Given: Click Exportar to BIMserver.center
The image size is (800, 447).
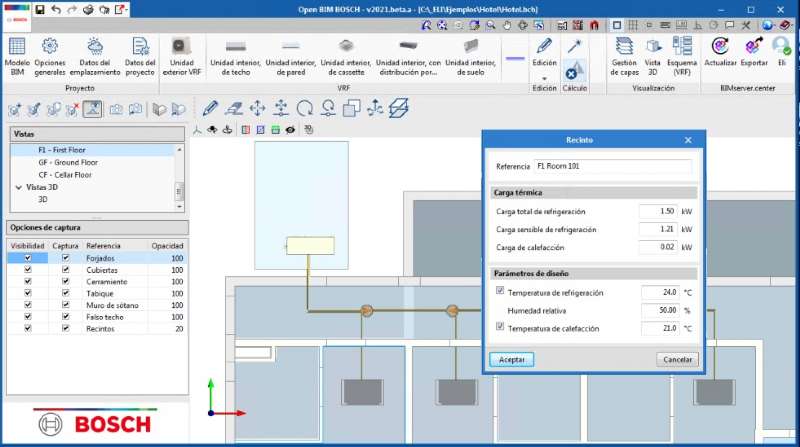Looking at the screenshot, I should 754,52.
